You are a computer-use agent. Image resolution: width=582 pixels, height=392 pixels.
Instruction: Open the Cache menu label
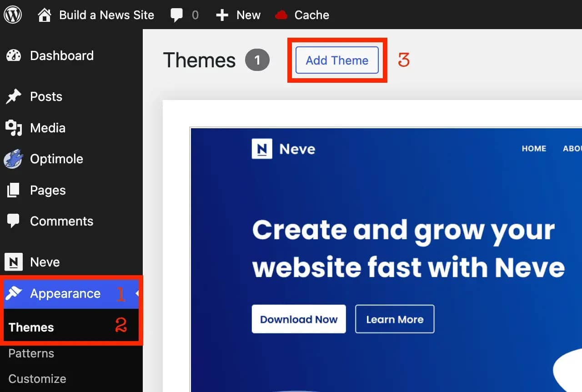tap(312, 15)
